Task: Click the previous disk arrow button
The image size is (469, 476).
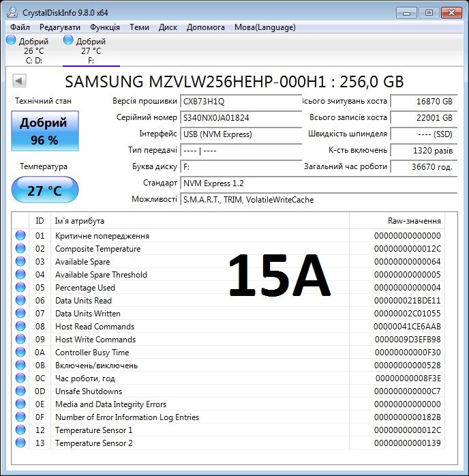Action: click(x=19, y=81)
